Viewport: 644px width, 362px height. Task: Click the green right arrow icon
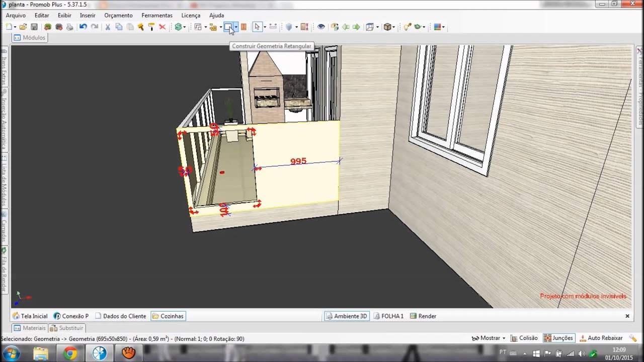[356, 27]
